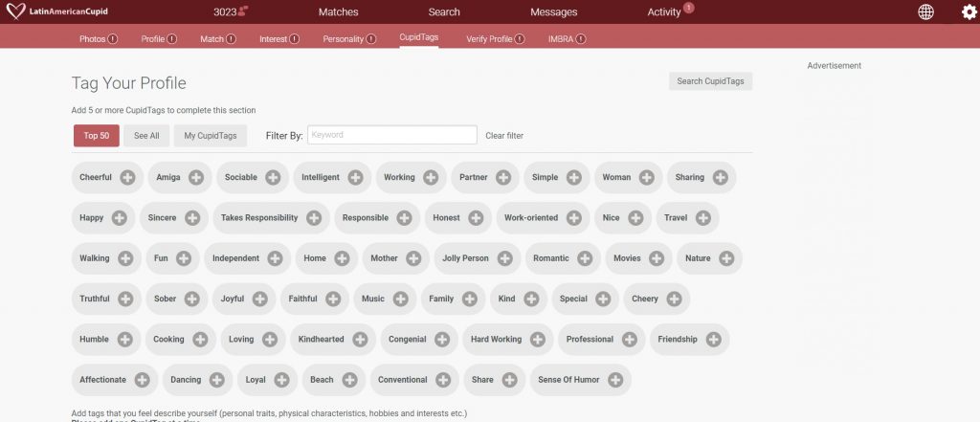The height and width of the screenshot is (422, 980).
Task: Go to Messages
Action: (554, 11)
